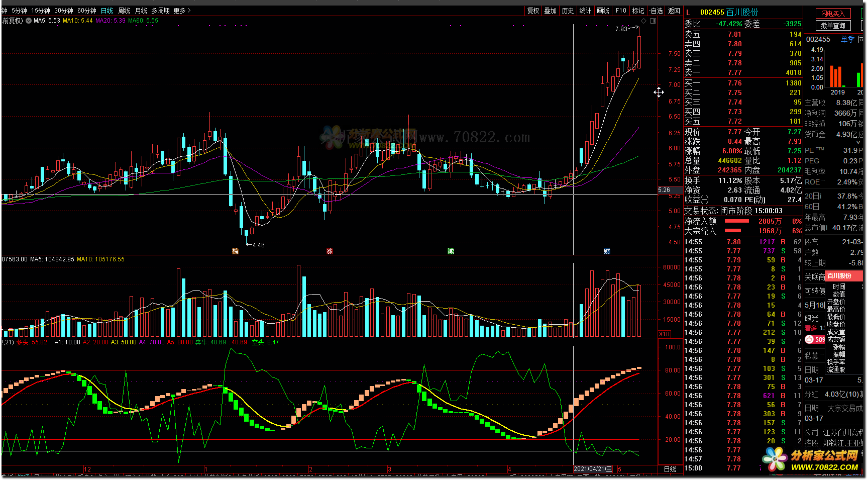This screenshot has width=868, height=480.
Task: Click the MA60: 5.55 indicator label
Action: click(x=143, y=21)
